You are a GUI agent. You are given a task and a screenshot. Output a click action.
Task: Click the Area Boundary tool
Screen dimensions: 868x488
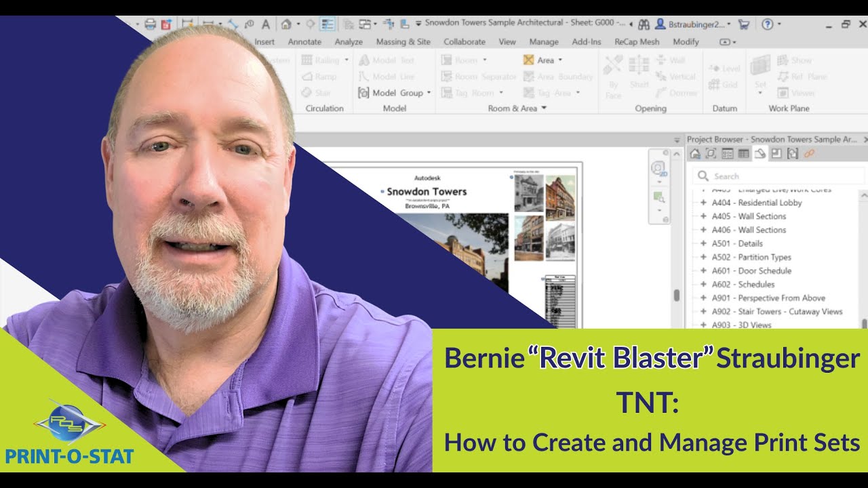[558, 77]
